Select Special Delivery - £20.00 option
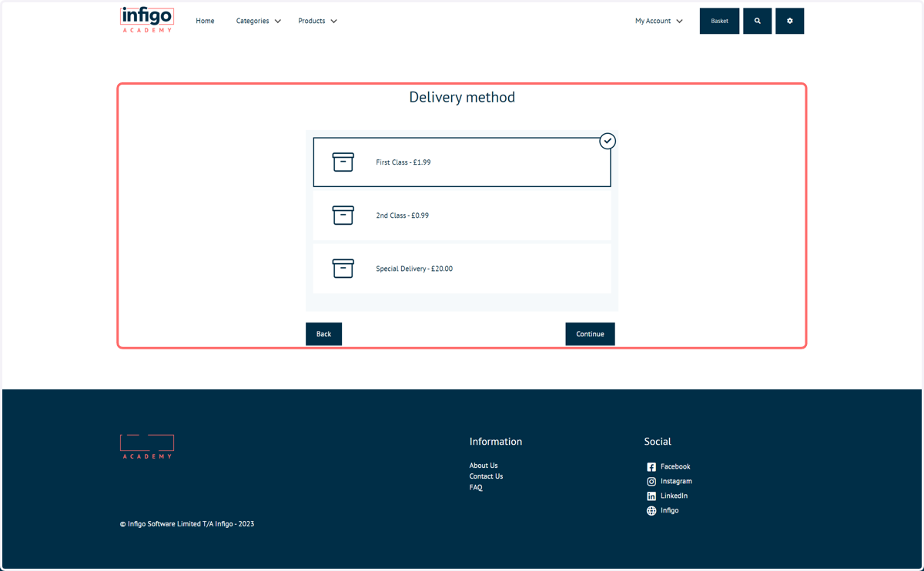This screenshot has height=571, width=924. pyautogui.click(x=462, y=269)
